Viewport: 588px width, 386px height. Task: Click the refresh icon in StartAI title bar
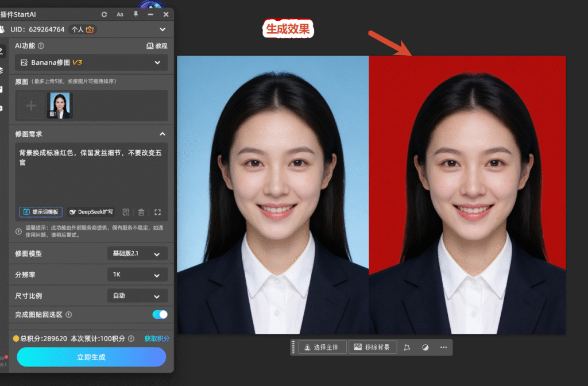(105, 14)
